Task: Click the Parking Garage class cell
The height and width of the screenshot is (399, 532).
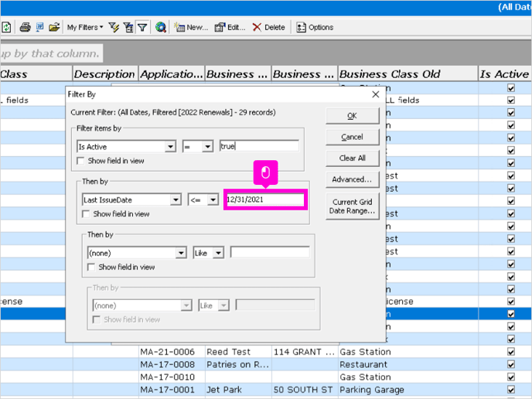Action: 408,390
